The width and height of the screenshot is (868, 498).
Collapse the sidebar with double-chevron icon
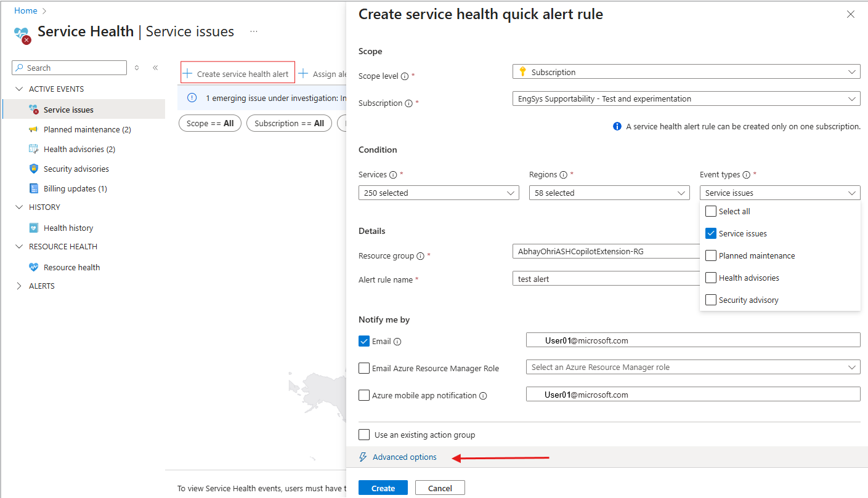coord(155,68)
